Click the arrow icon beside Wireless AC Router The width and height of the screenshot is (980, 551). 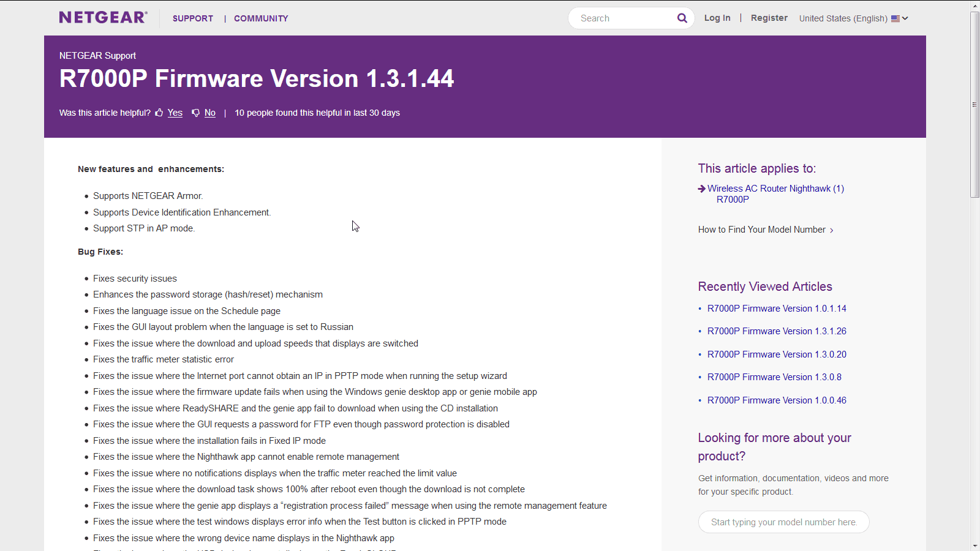click(702, 189)
